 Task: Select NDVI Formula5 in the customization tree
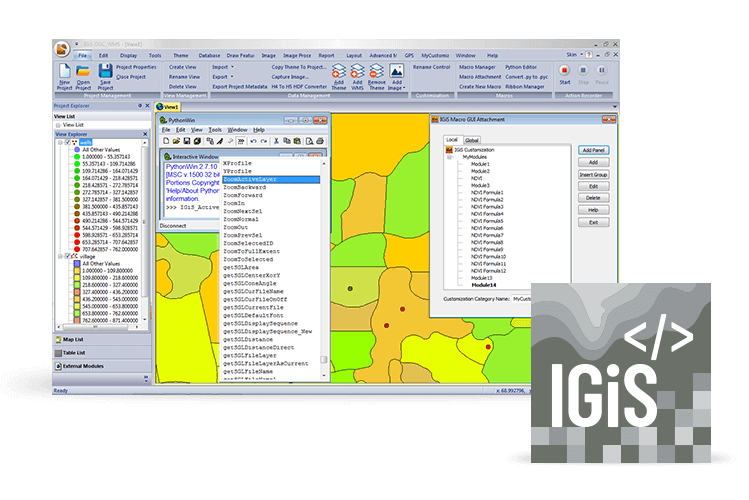(487, 221)
